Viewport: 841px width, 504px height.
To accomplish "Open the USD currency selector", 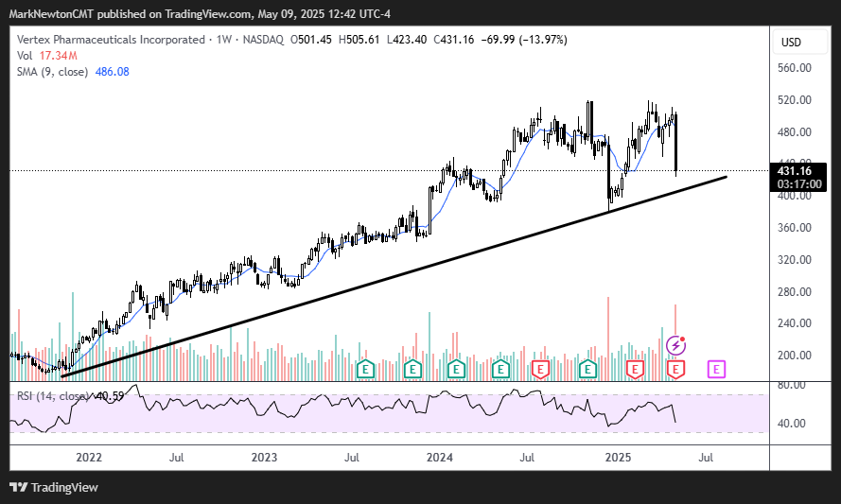I will [x=798, y=43].
